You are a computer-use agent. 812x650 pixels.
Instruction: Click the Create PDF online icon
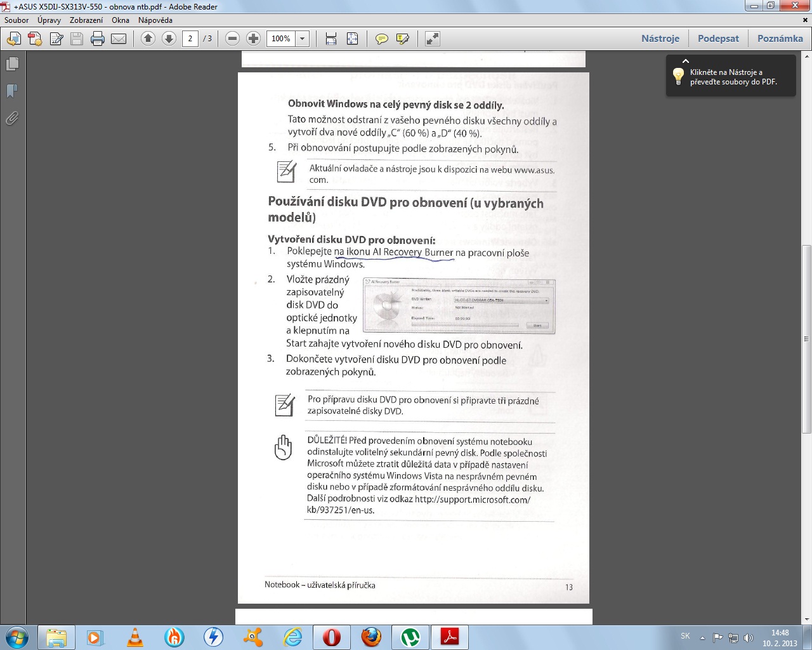pyautogui.click(x=35, y=39)
